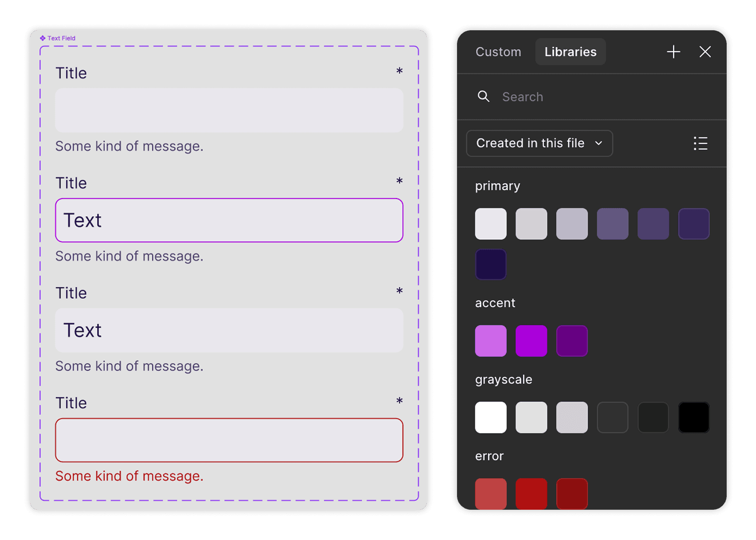Select the Text Field component label
756x540 pixels.
tap(58, 38)
